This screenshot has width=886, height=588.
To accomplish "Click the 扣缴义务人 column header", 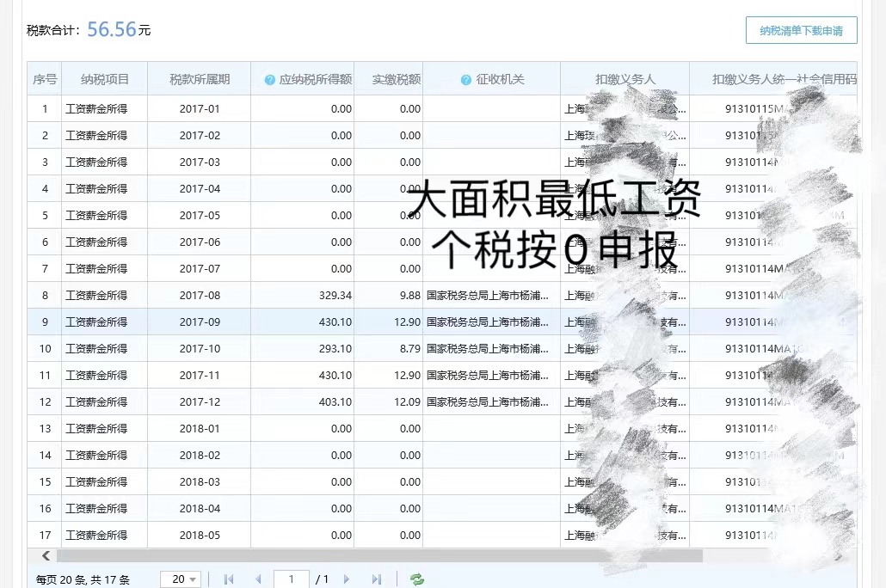I will point(625,78).
